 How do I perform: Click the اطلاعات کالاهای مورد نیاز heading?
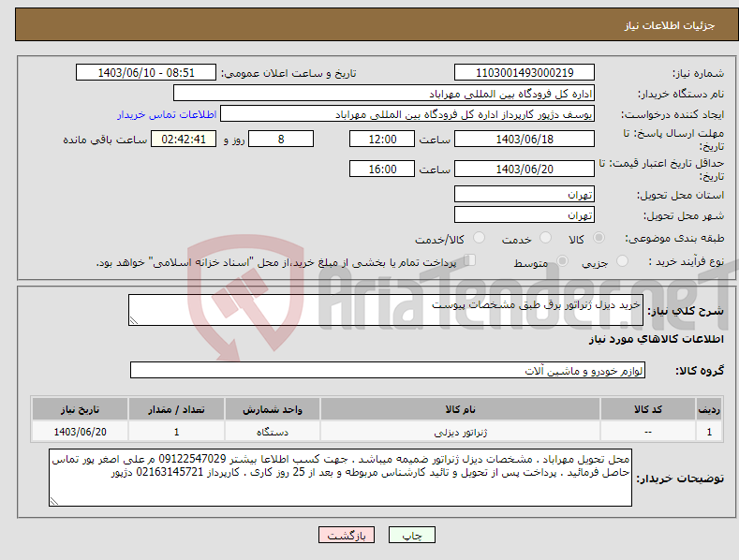click(x=656, y=339)
